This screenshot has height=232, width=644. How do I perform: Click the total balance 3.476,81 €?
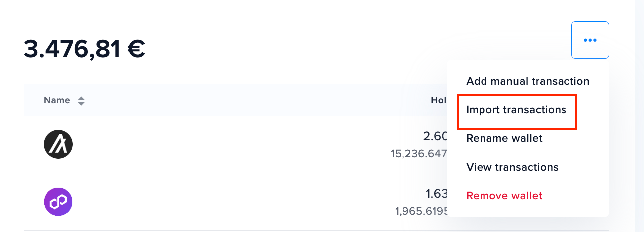click(84, 49)
